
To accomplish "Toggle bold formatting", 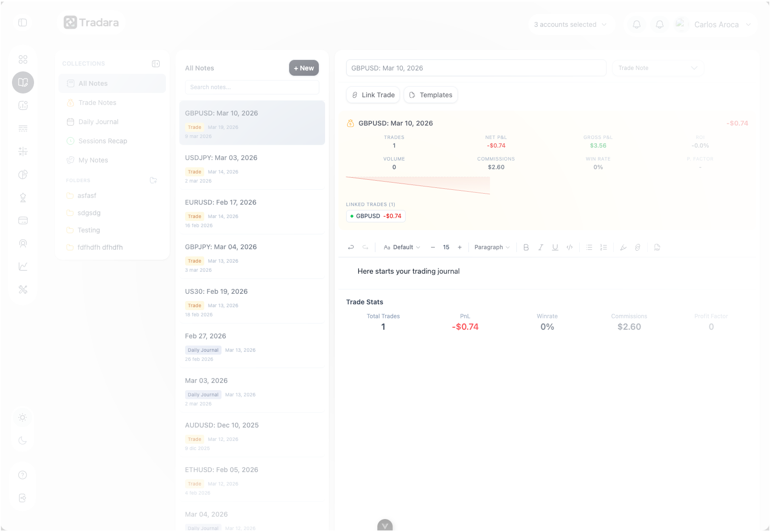I will pyautogui.click(x=526, y=247).
